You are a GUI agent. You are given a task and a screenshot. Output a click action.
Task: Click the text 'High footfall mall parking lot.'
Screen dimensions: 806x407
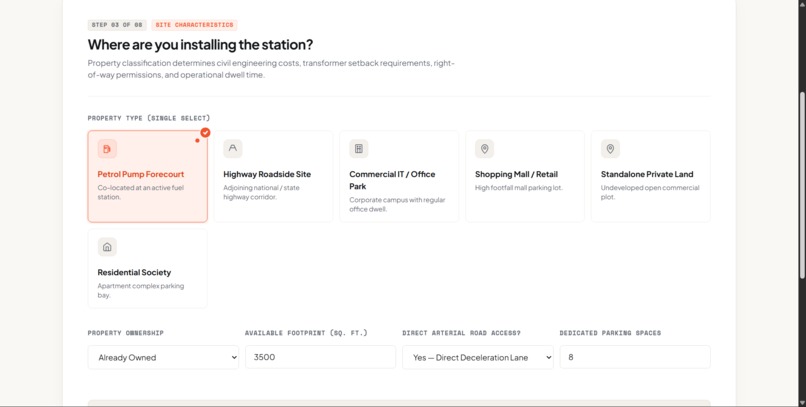(x=519, y=188)
